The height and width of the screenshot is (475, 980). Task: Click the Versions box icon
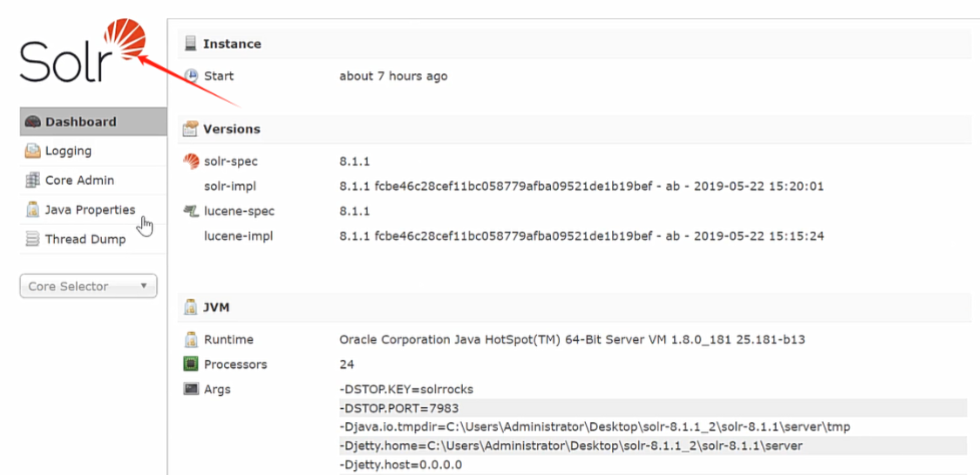click(190, 129)
